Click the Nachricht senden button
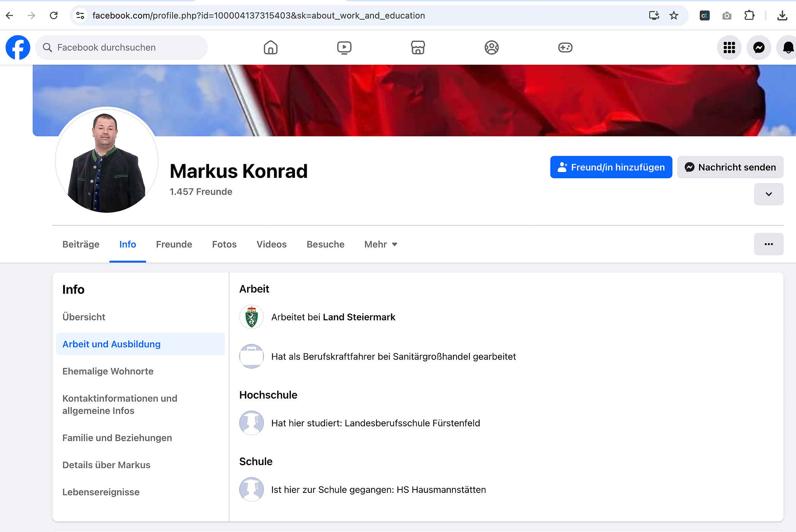This screenshot has height=532, width=796. click(x=730, y=167)
